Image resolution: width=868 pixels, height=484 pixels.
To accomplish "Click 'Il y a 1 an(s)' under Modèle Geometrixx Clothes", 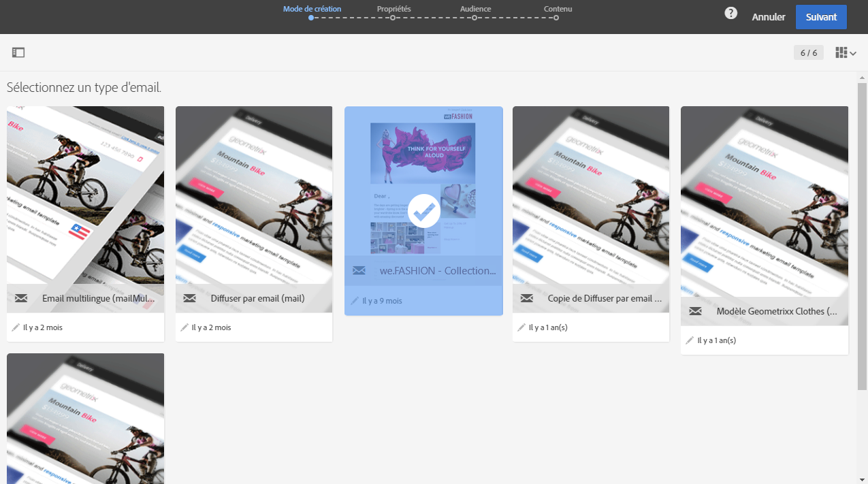I will pyautogui.click(x=717, y=341).
